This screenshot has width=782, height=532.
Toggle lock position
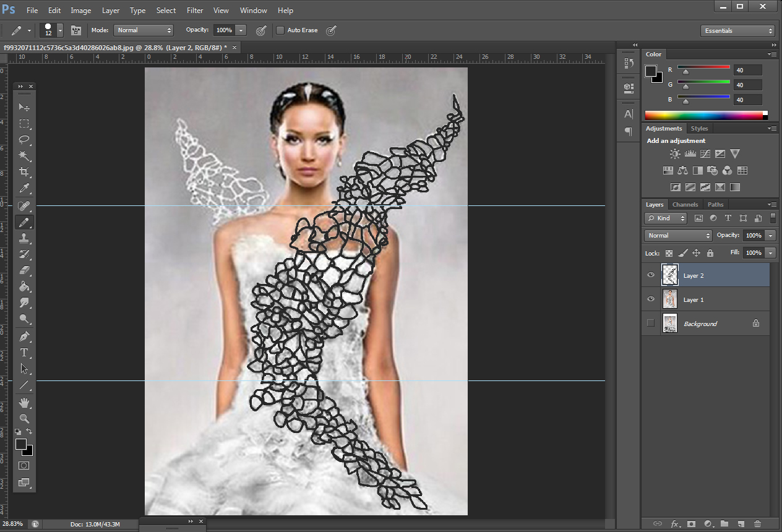point(696,253)
